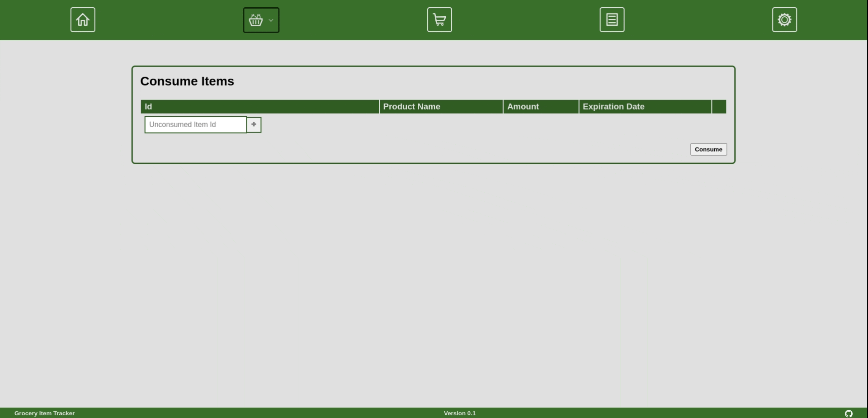This screenshot has height=418, width=868.
Task: Click the Expiration Date column header
Action: pos(646,107)
